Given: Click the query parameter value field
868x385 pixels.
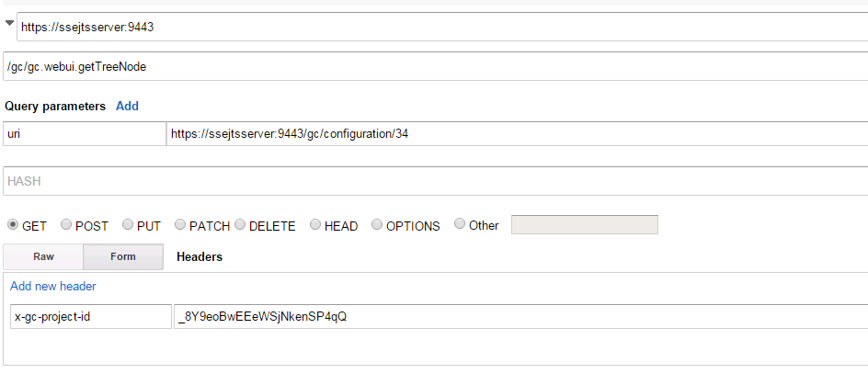Looking at the screenshot, I should [x=517, y=133].
